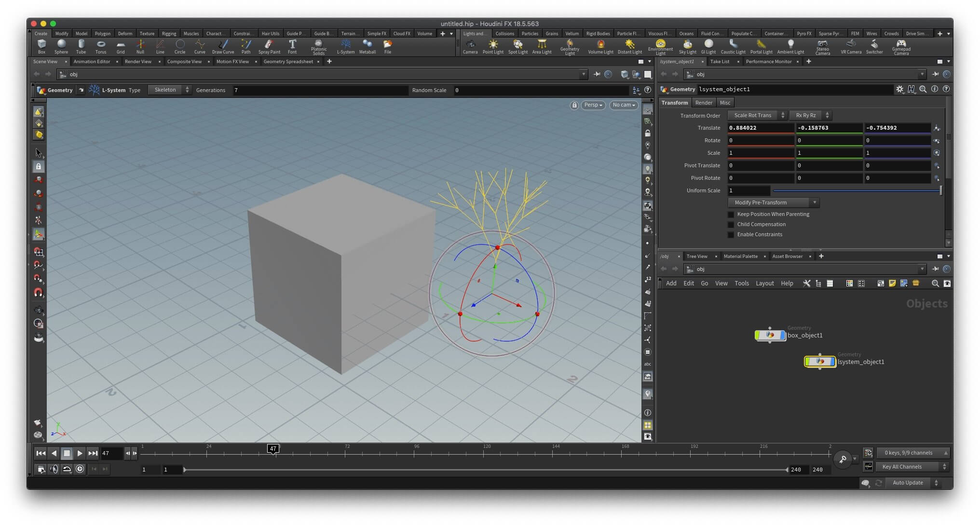
Task: Choose the Draw Curve tool
Action: click(223, 46)
